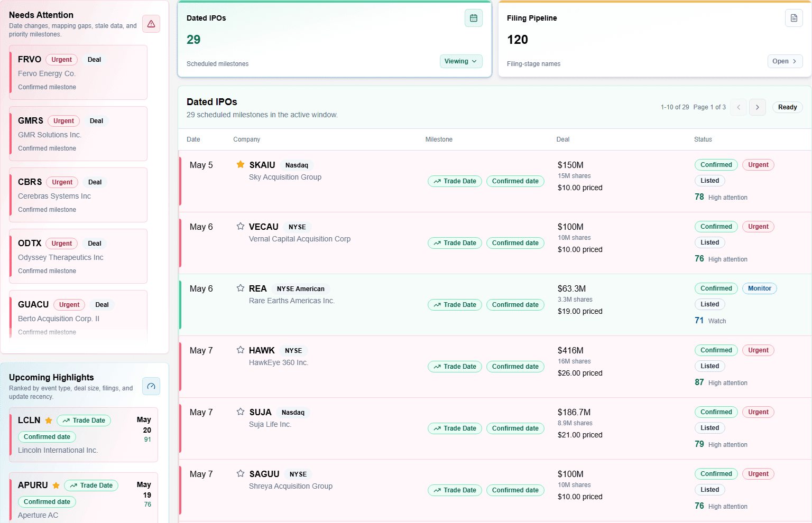
Task: Click Confirmed date chip on LCLN highlight
Action: coord(47,437)
